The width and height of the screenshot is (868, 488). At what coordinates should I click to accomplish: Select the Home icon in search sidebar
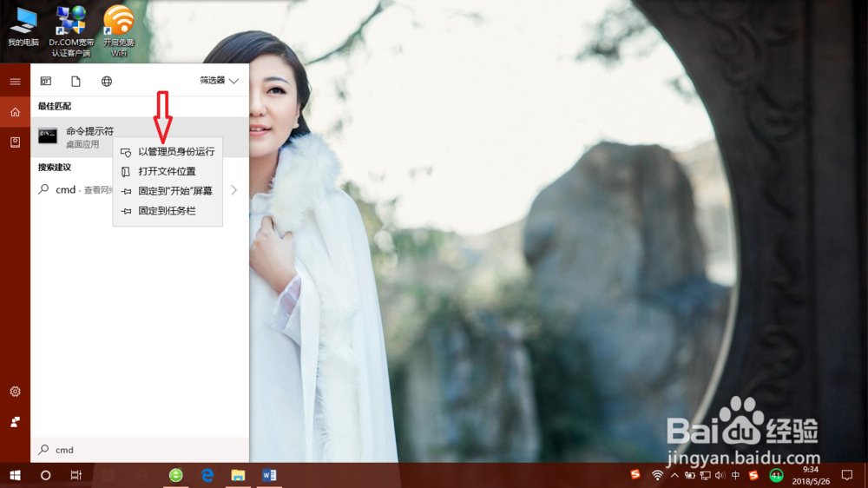click(15, 112)
